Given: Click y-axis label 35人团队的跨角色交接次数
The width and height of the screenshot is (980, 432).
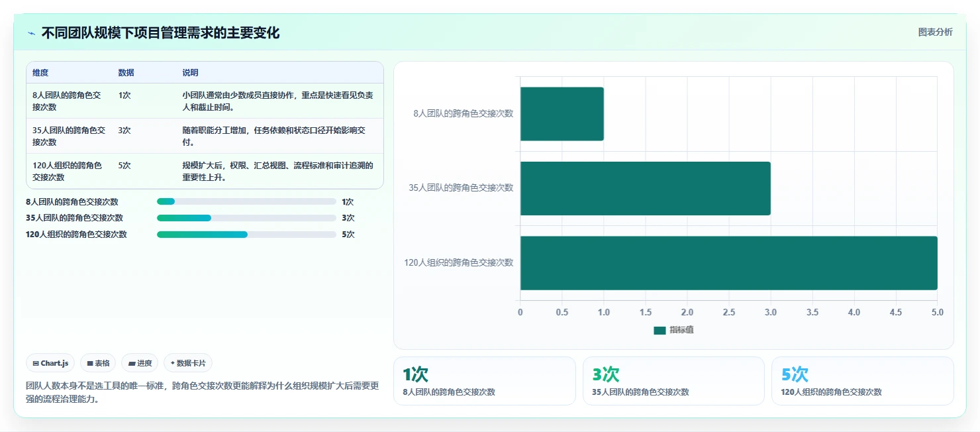Looking at the screenshot, I should tap(461, 188).
